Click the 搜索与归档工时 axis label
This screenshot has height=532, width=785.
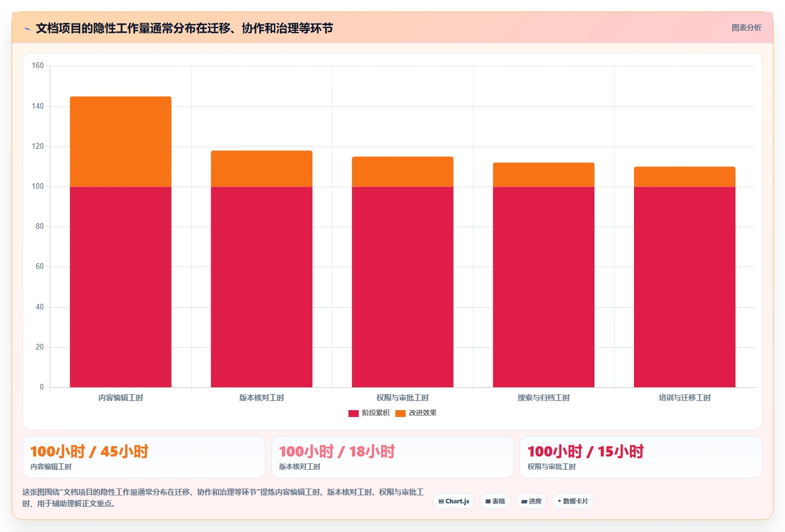[544, 398]
